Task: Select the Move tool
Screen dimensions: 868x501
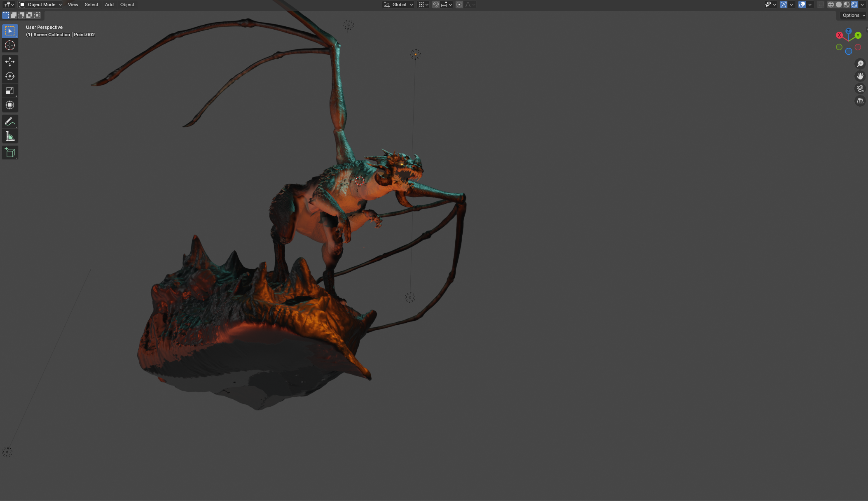Action: 10,62
